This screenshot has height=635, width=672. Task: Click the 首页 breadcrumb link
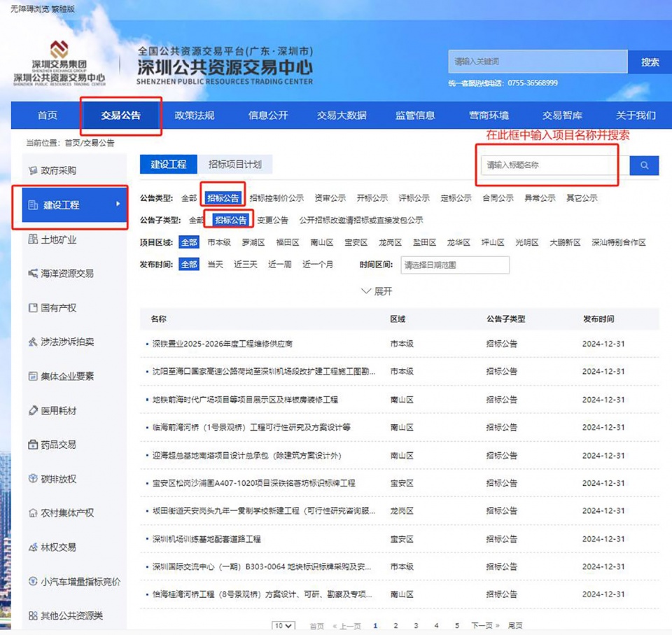click(x=72, y=143)
